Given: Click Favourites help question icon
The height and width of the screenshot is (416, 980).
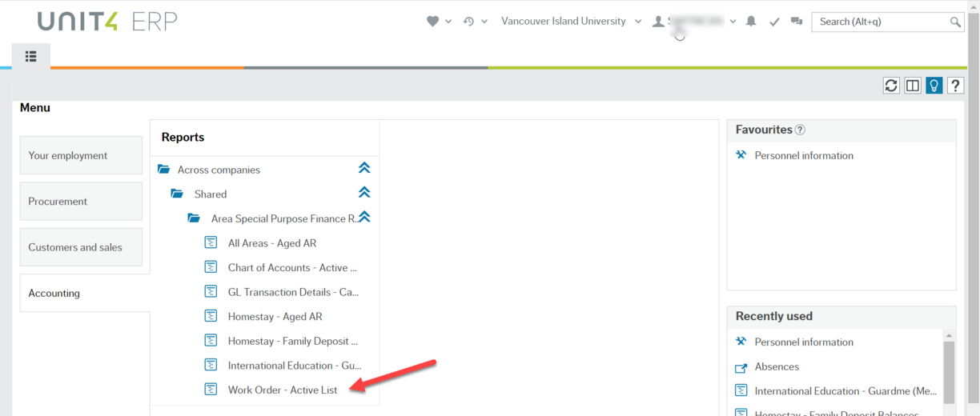Looking at the screenshot, I should [x=800, y=130].
